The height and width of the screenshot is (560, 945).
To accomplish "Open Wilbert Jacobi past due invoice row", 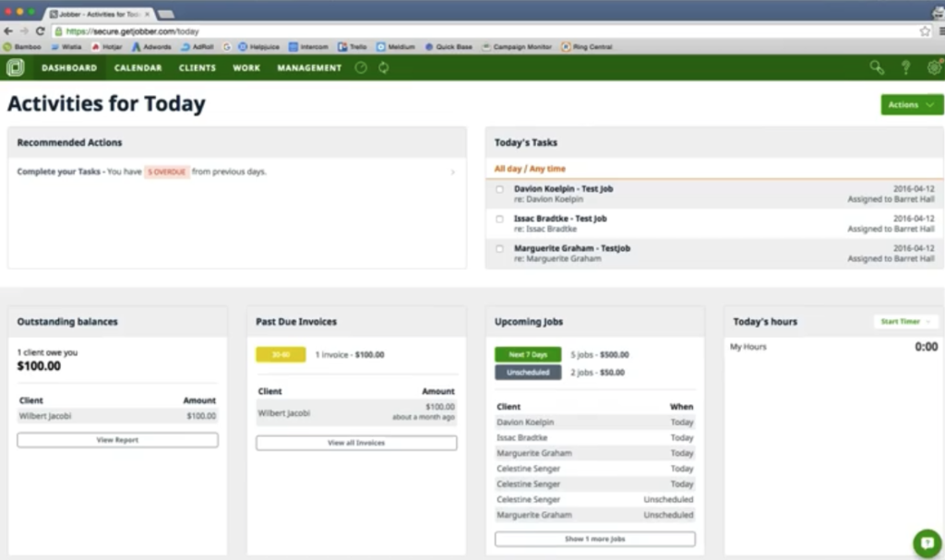I will (x=356, y=412).
